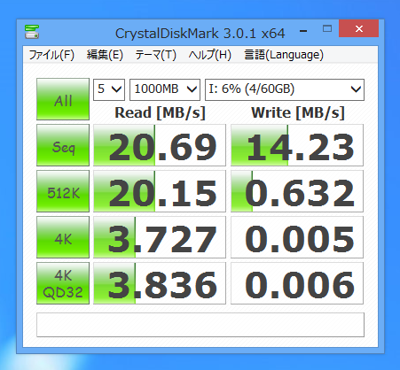
Task: Click the CrystalDiskMark app icon in title bar
Action: (x=32, y=32)
